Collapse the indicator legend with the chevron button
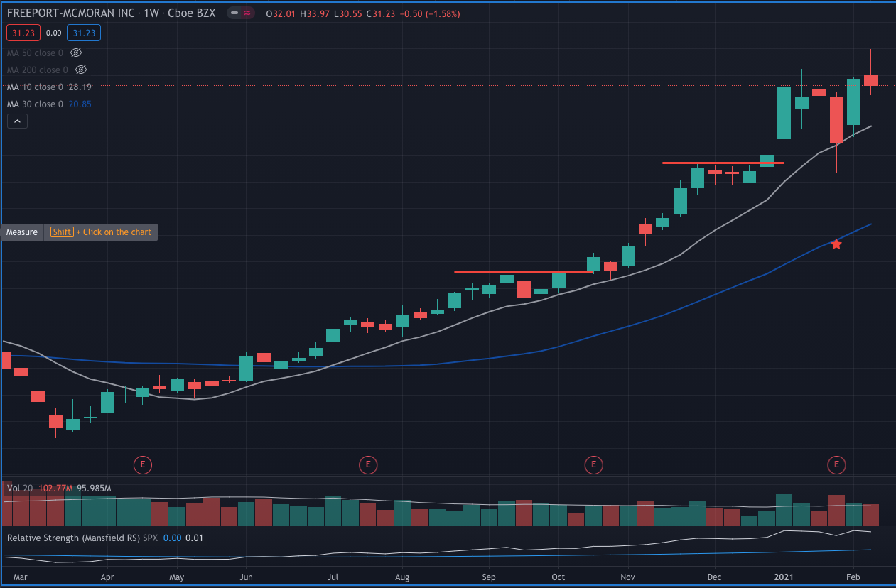Screen dimensions: 896x588 tap(18, 121)
